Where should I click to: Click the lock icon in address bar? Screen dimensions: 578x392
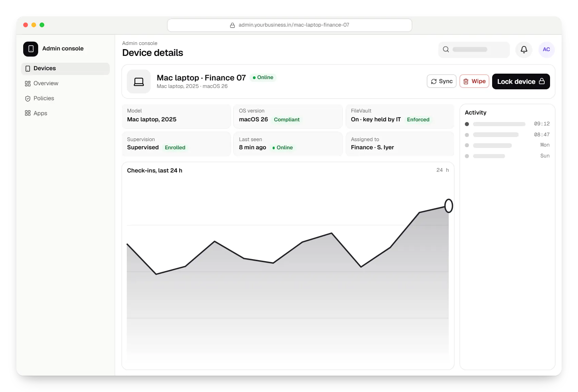pyautogui.click(x=232, y=25)
